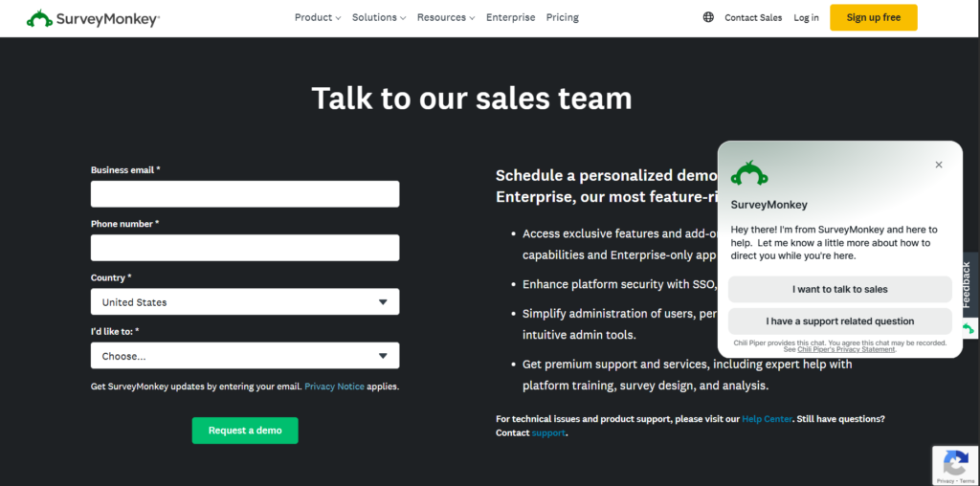Close the chat popup window
The height and width of the screenshot is (486, 980).
pos(939,165)
